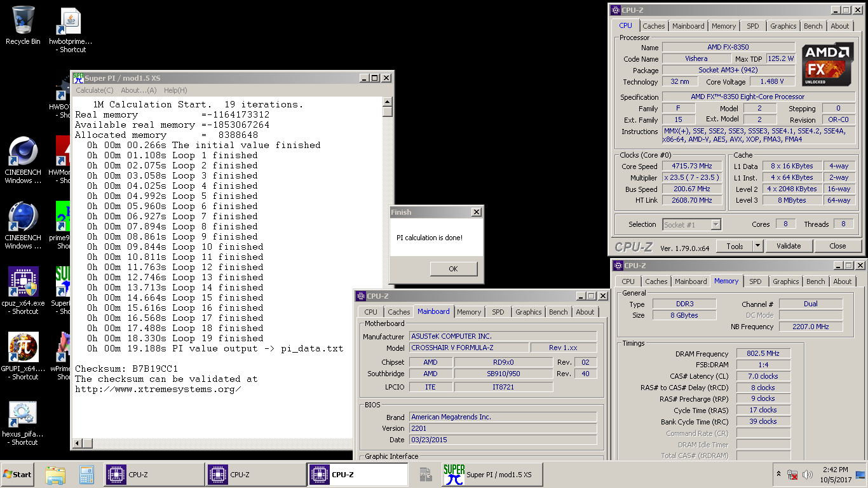
Task: Click the document file icon on taskbar
Action: pos(426,475)
